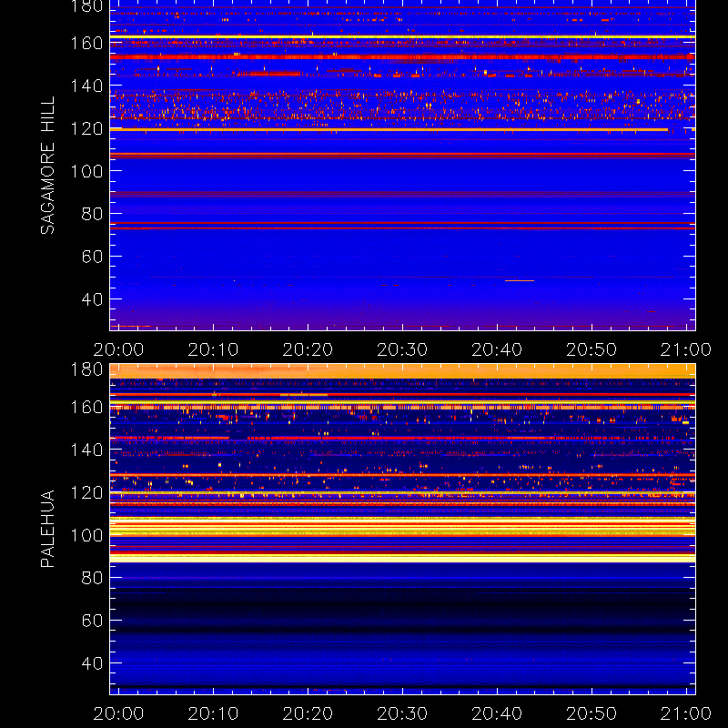Choose frequency label 120 on Palehua axis

[x=86, y=492]
